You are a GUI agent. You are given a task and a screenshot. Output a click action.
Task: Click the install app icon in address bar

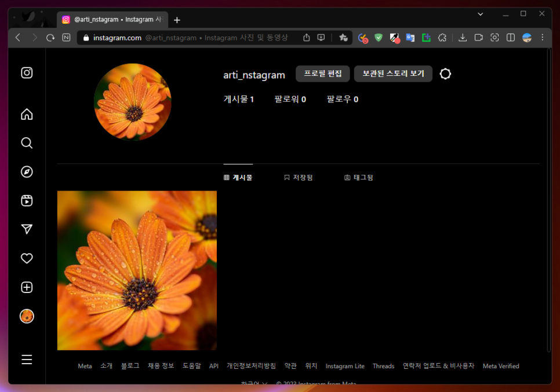pyautogui.click(x=321, y=38)
